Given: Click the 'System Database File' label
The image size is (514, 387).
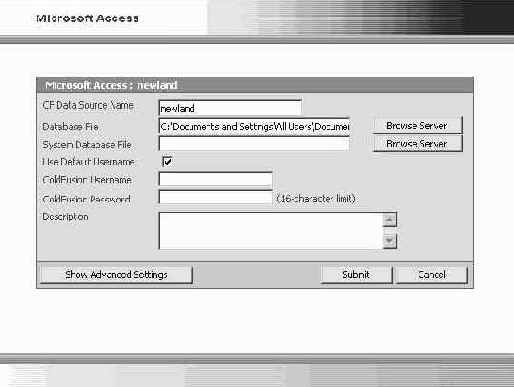Looking at the screenshot, I should [87, 145].
